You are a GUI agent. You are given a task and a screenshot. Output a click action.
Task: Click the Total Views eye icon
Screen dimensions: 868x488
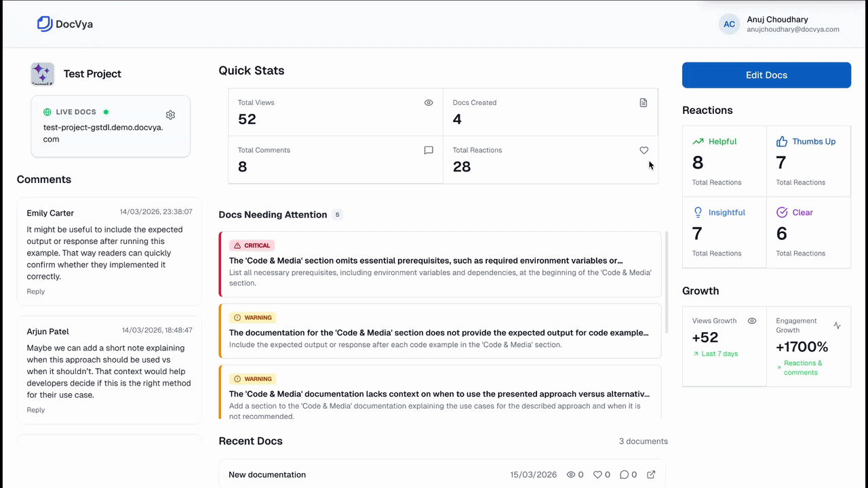coord(429,102)
